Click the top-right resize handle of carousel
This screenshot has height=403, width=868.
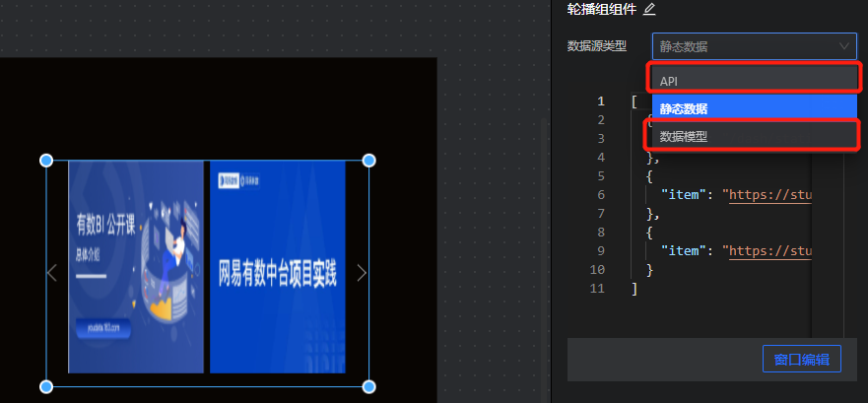point(368,161)
